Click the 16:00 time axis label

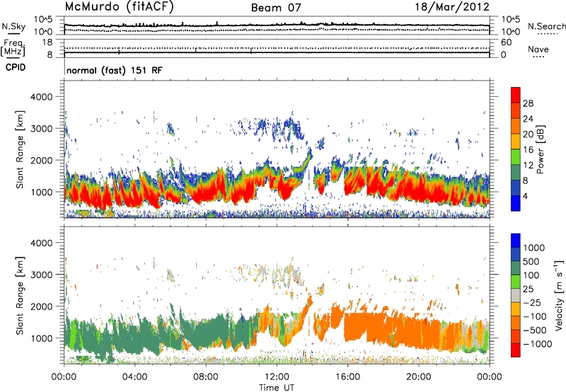(347, 377)
